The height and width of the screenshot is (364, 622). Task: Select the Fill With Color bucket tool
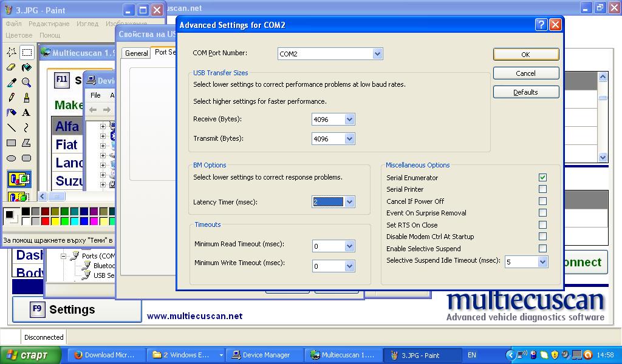click(x=27, y=67)
